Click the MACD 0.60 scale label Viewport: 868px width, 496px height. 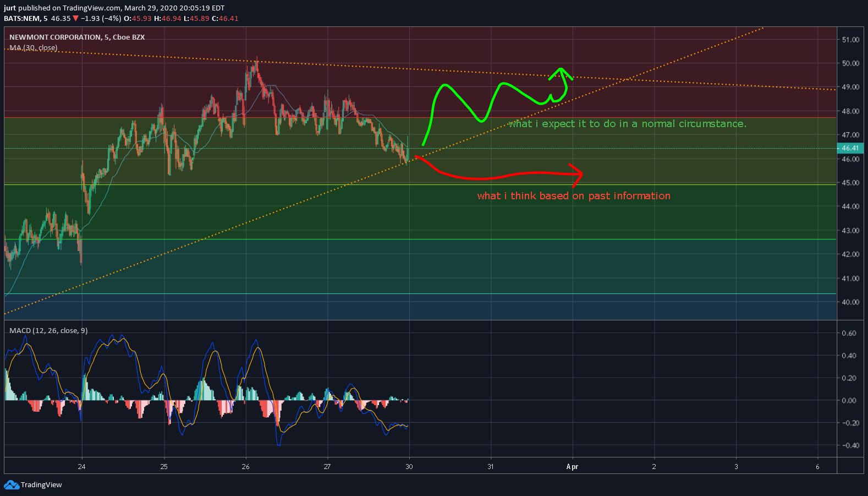coord(849,333)
